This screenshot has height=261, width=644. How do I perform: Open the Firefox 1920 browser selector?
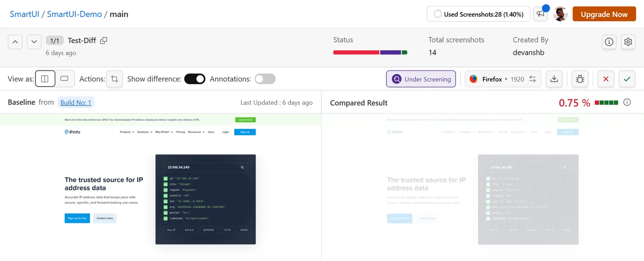[503, 79]
